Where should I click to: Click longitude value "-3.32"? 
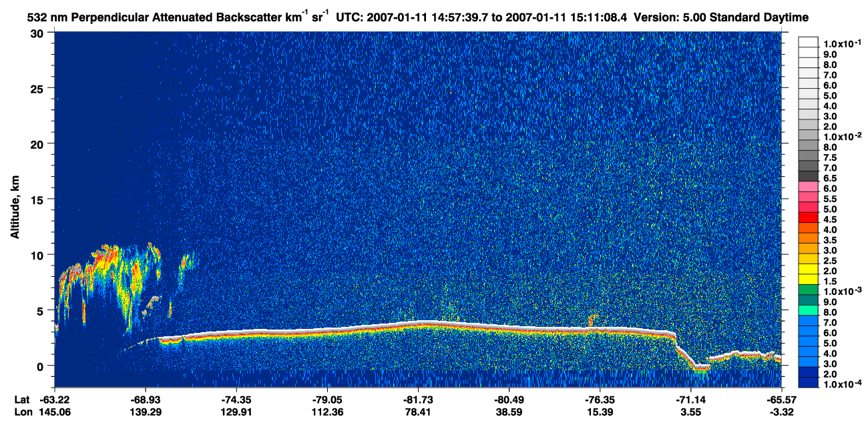[781, 412]
